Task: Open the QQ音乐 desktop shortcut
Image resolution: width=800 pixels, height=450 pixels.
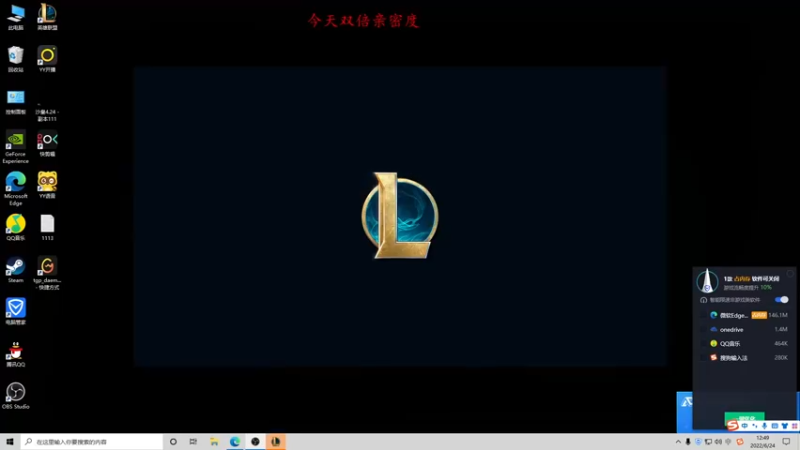Action: click(16, 228)
